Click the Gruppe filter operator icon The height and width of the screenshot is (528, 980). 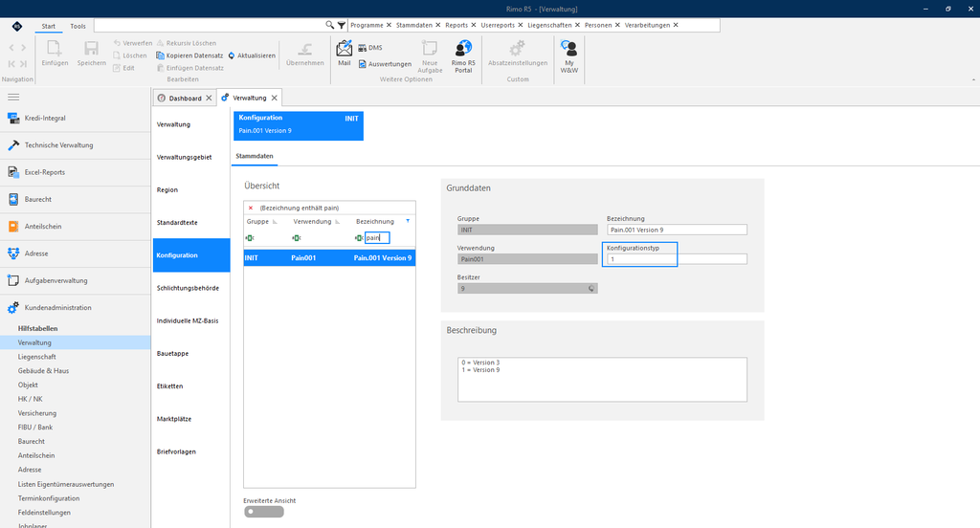point(250,238)
